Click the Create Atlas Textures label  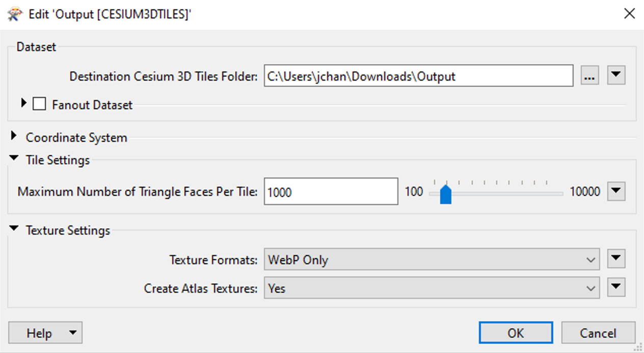point(201,288)
